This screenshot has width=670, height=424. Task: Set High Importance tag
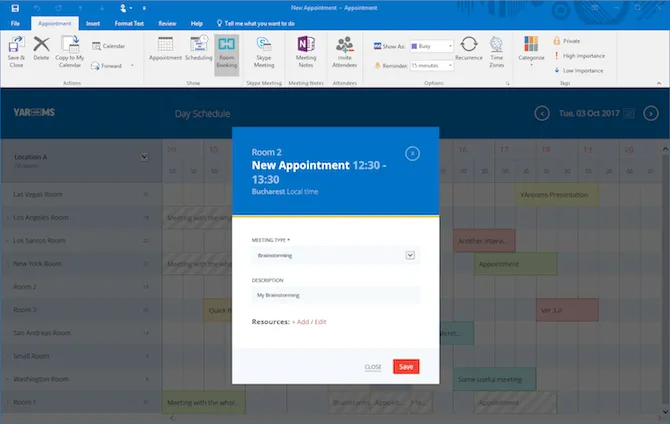point(579,56)
